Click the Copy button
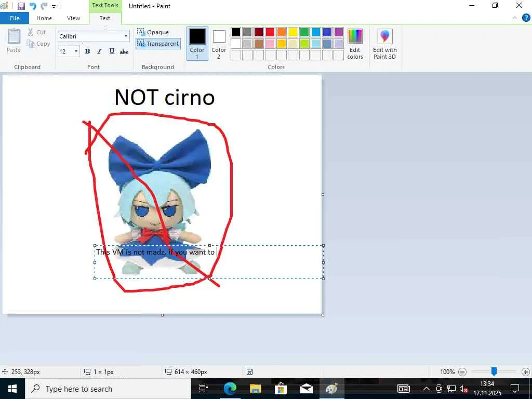The width and height of the screenshot is (532, 399). coord(38,44)
